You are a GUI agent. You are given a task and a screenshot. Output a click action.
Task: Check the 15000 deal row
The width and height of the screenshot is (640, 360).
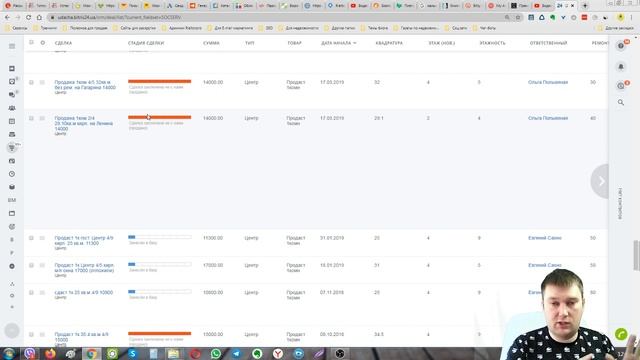coord(31,335)
